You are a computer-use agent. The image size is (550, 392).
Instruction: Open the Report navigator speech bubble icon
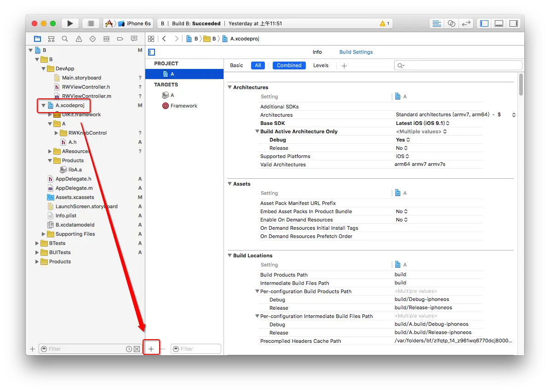(134, 39)
